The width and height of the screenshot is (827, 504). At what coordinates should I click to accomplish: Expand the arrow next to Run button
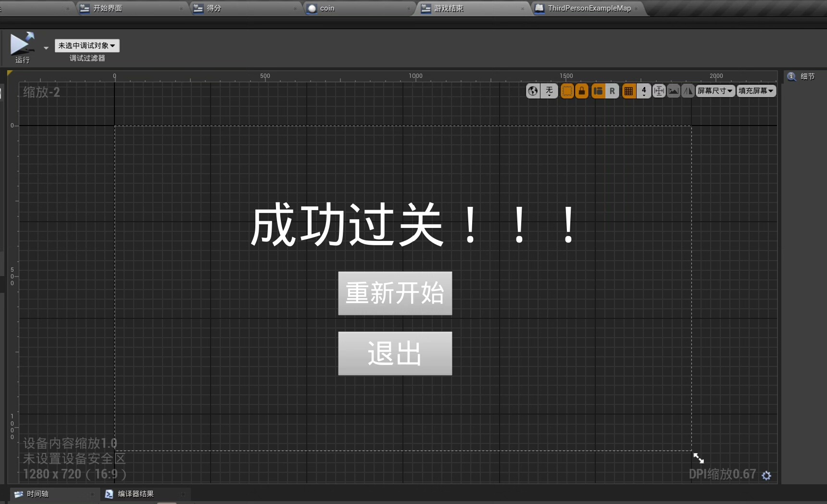coord(46,48)
